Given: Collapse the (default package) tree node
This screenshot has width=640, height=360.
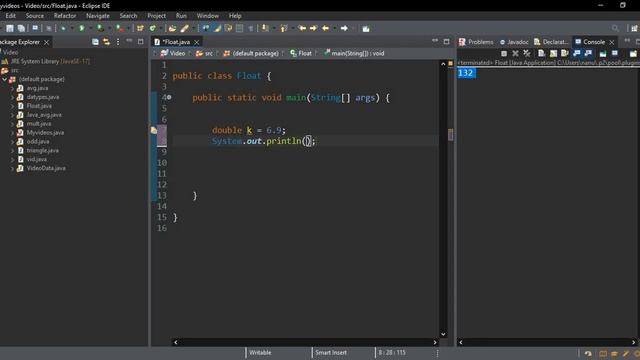Looking at the screenshot, I should 4,79.
